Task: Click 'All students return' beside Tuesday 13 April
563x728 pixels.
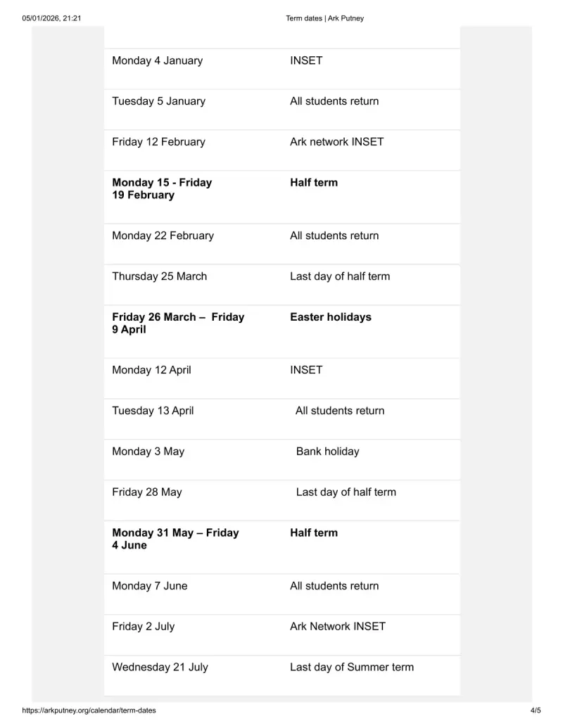Action: pyautogui.click(x=340, y=411)
